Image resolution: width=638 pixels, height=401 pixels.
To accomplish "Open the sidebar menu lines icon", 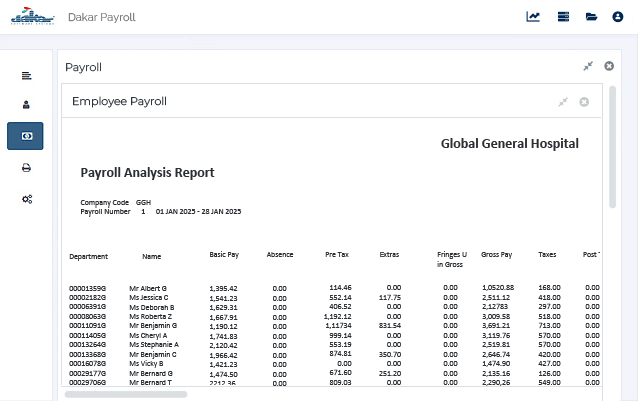I will click(x=26, y=76).
